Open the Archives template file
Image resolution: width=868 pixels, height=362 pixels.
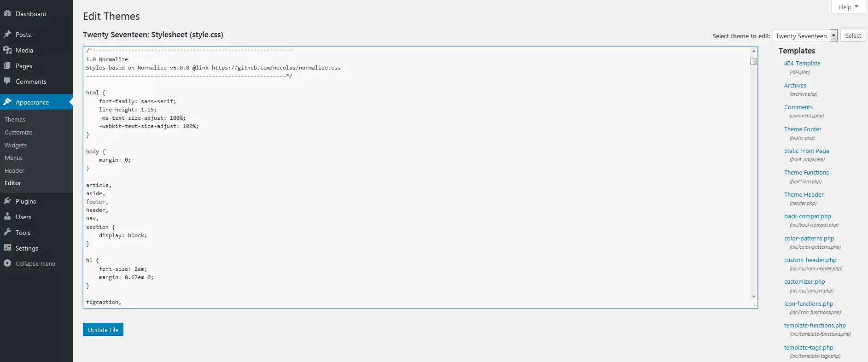(795, 86)
